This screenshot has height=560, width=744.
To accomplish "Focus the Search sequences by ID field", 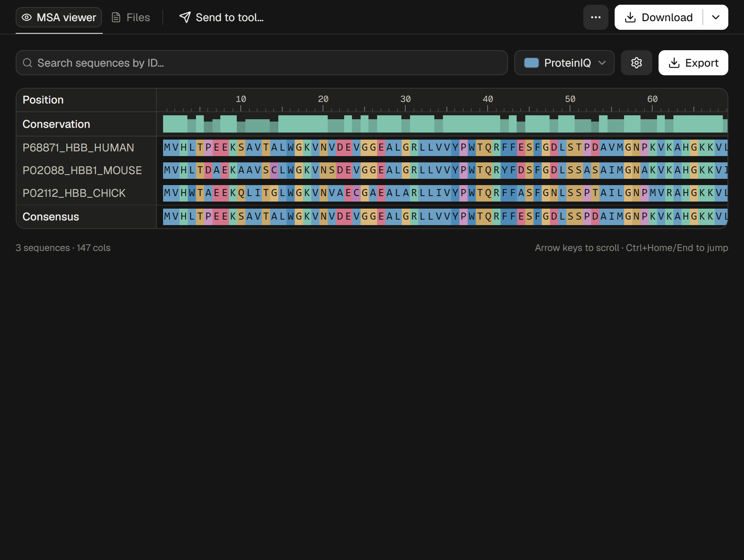I will (262, 63).
